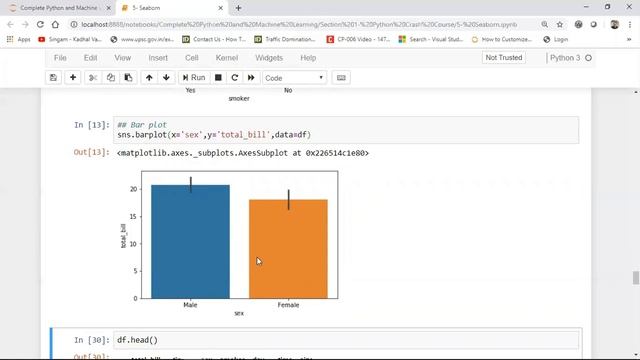Click the df.head() code cell

click(346, 340)
